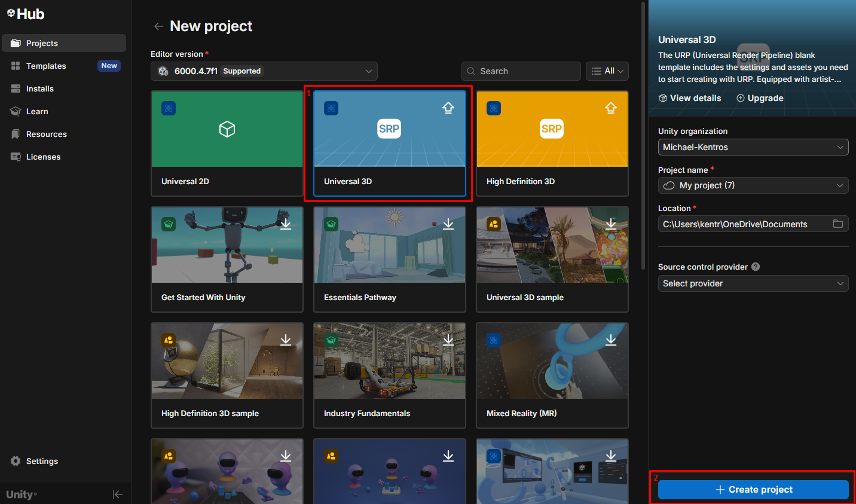
Task: Browse for location with the folder icon
Action: pyautogui.click(x=838, y=224)
